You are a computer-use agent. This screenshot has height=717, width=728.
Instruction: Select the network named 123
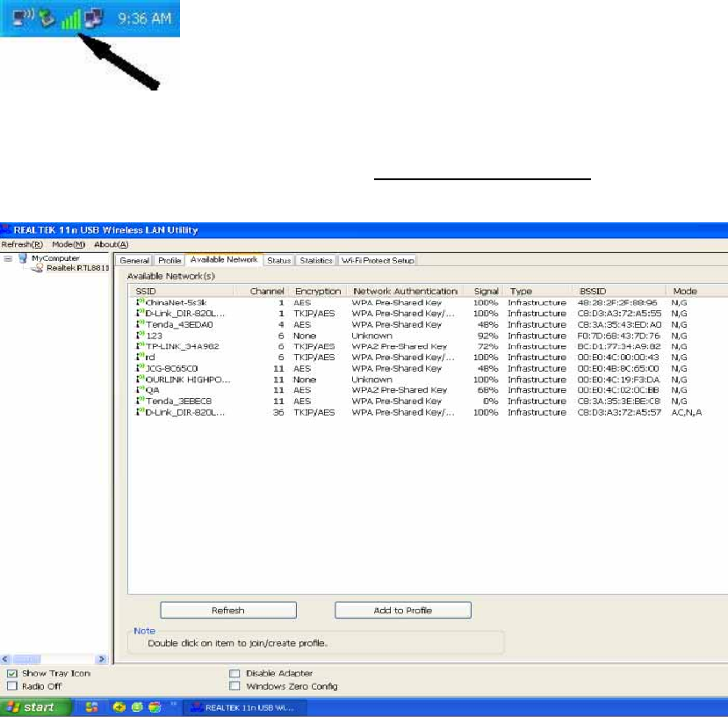(418, 336)
